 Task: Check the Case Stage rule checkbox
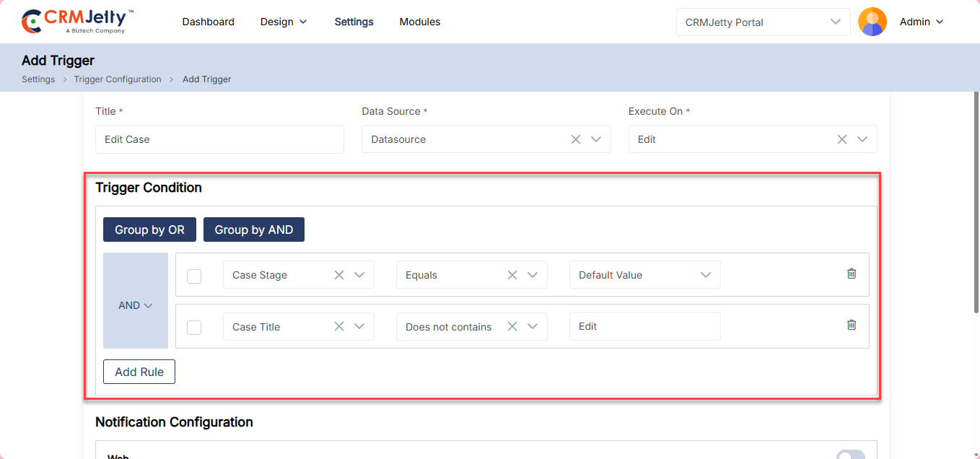pos(194,276)
